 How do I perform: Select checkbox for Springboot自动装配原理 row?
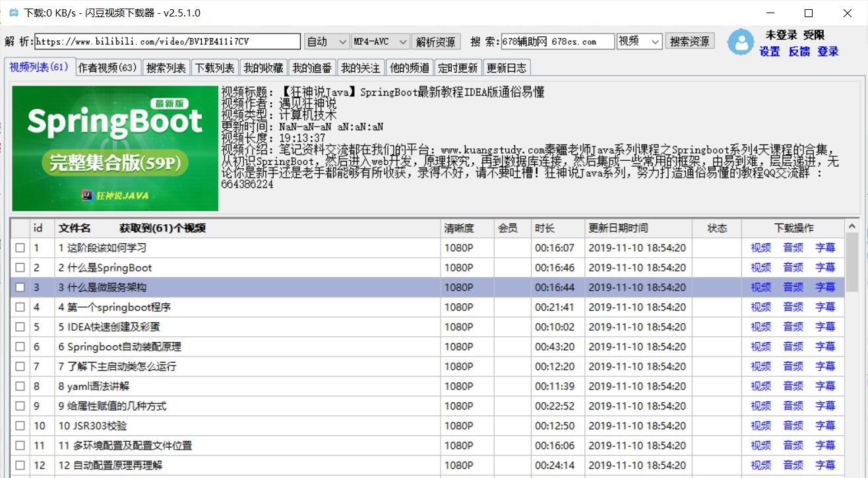pyautogui.click(x=20, y=347)
